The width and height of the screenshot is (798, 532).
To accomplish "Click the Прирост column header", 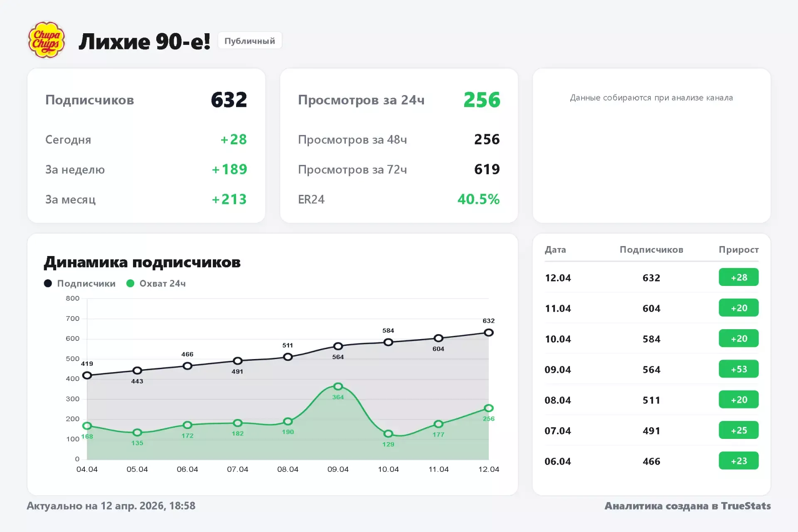I will tap(738, 250).
